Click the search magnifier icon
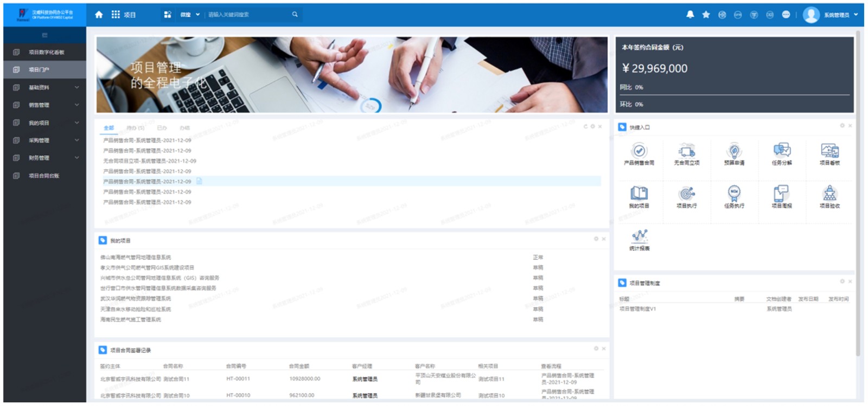This screenshot has width=868, height=406. pos(295,15)
